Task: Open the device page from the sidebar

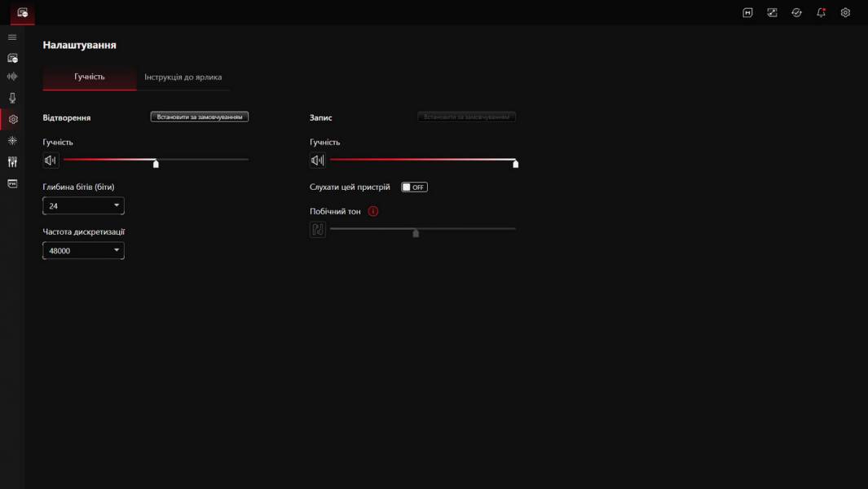Action: click(12, 58)
